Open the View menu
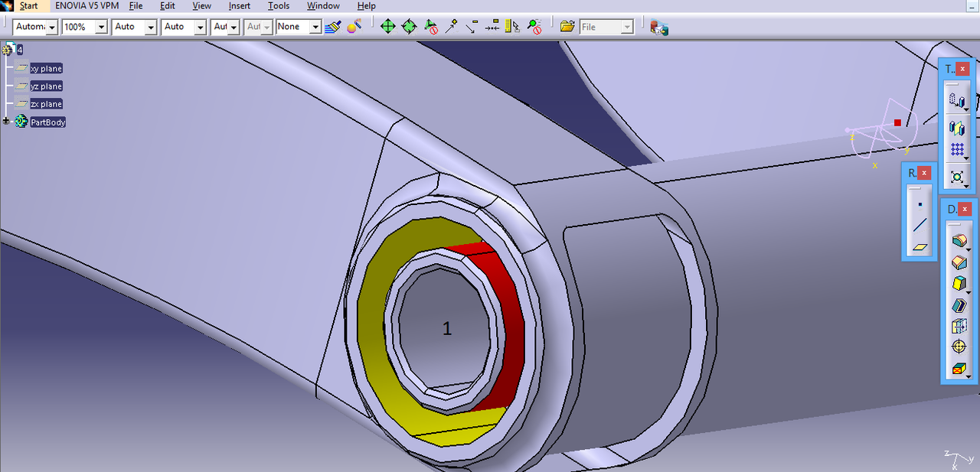This screenshot has height=472, width=980. [x=201, y=5]
